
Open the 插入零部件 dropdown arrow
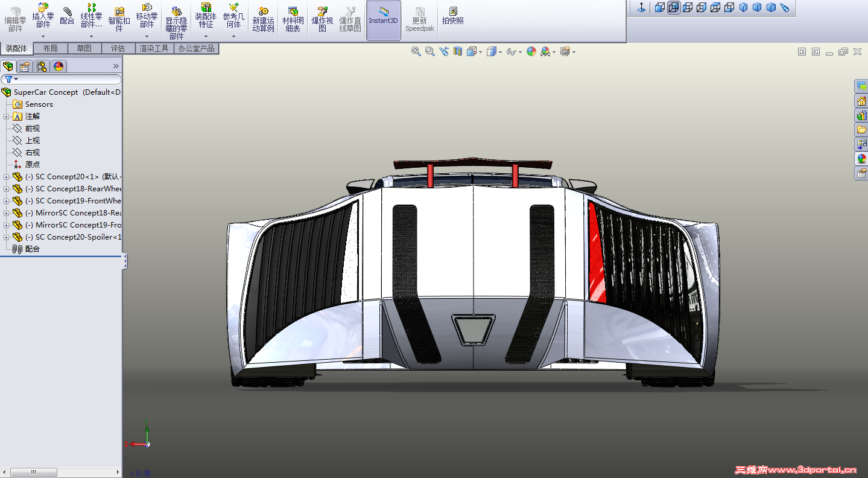pyautogui.click(x=43, y=36)
